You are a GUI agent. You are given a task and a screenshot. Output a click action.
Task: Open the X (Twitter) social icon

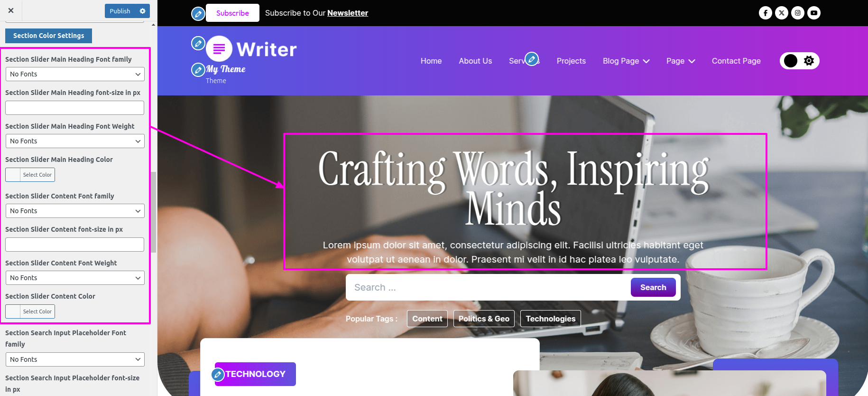[x=781, y=13]
